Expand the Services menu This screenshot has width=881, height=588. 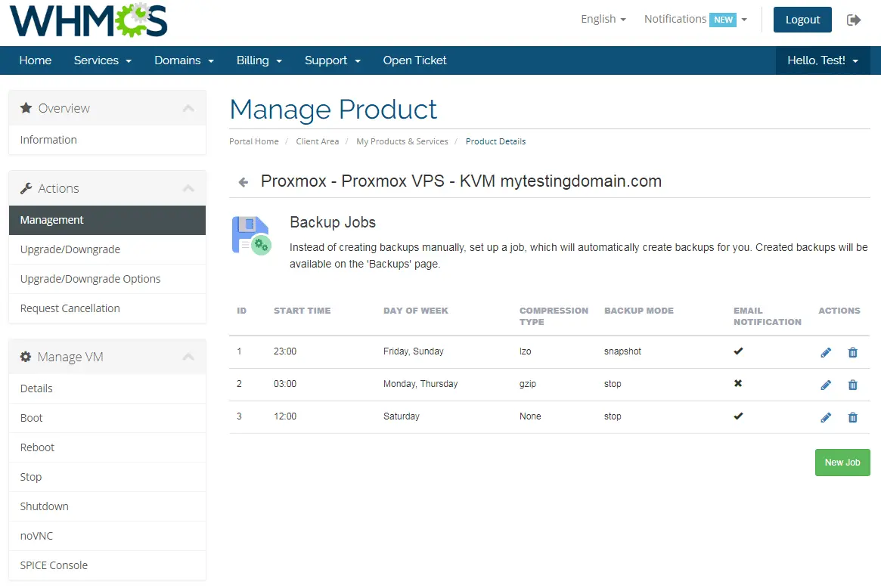pyautogui.click(x=102, y=60)
